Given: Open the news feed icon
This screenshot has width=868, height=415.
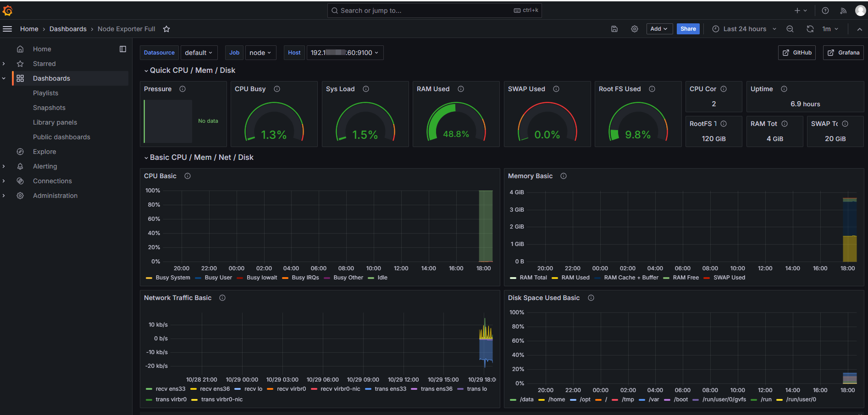Looking at the screenshot, I should 843,11.
